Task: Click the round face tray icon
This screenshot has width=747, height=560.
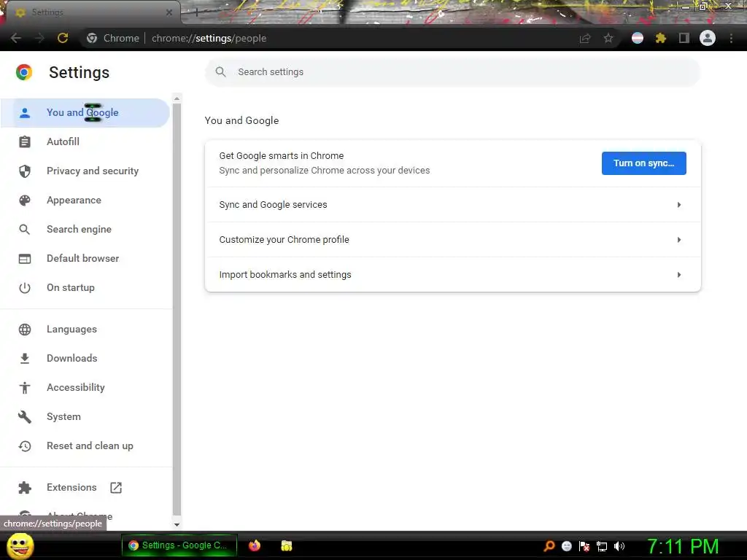Action: (567, 546)
